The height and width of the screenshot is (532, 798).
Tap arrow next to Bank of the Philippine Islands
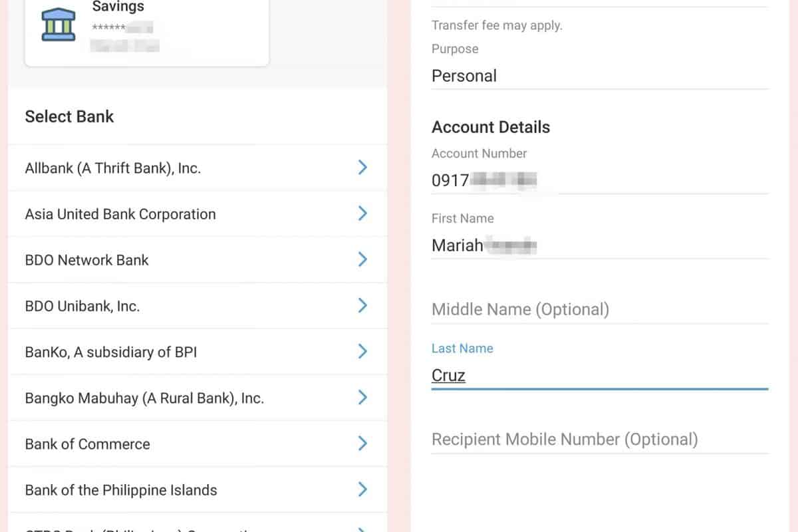pos(362,489)
